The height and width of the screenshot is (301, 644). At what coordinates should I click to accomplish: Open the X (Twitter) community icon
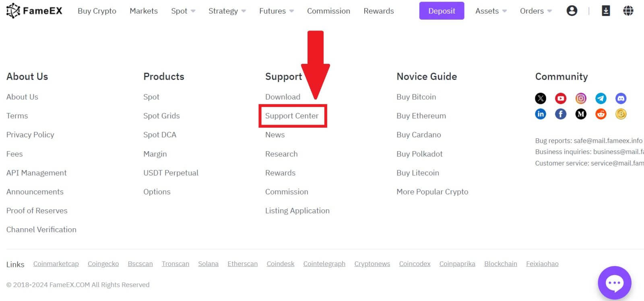pyautogui.click(x=541, y=98)
